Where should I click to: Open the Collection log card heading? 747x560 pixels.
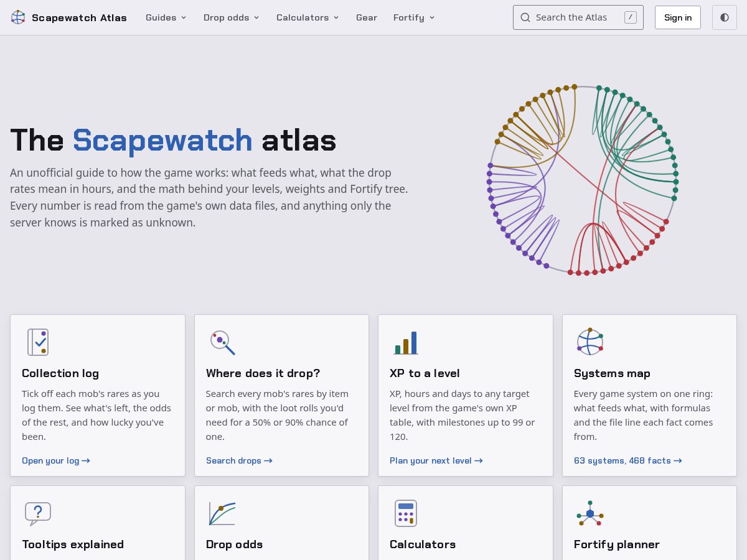pyautogui.click(x=60, y=373)
